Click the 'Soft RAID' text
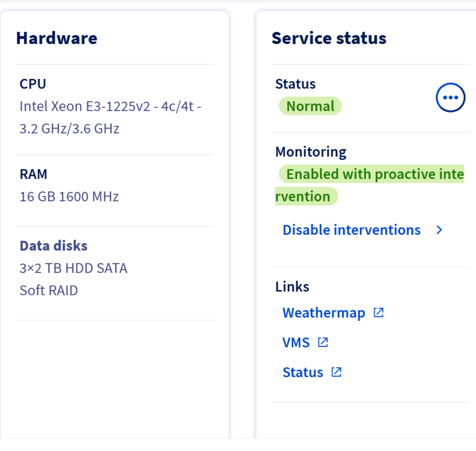This screenshot has width=476, height=451. 49,290
